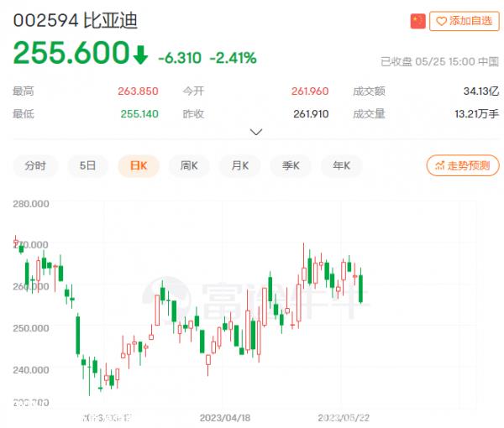This screenshot has width=504, height=428.
Task: Click the 最低 label
Action: [24, 114]
